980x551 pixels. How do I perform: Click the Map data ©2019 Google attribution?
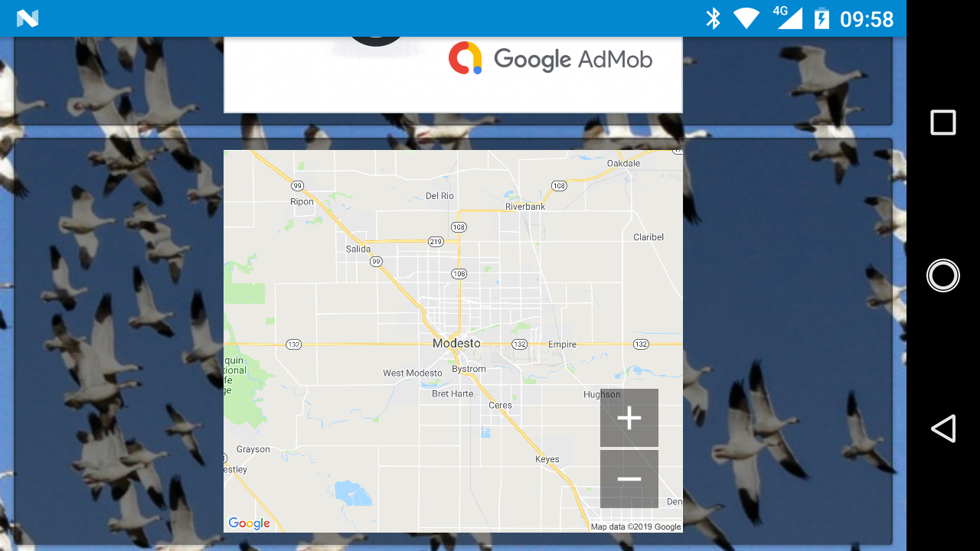[x=635, y=527]
